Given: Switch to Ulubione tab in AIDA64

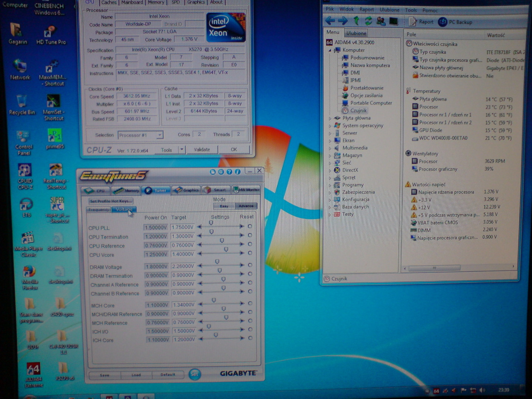Looking at the screenshot, I should coord(356,33).
